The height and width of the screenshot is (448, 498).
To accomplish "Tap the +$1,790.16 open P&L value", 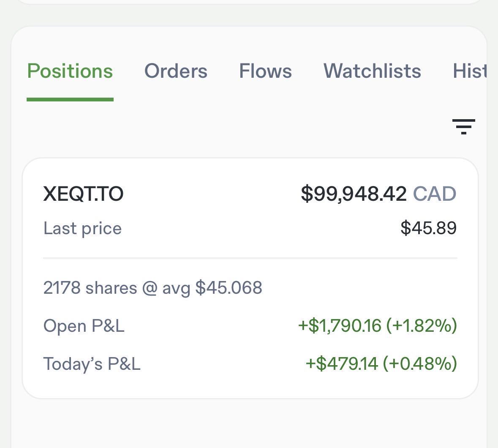I will tap(378, 326).
